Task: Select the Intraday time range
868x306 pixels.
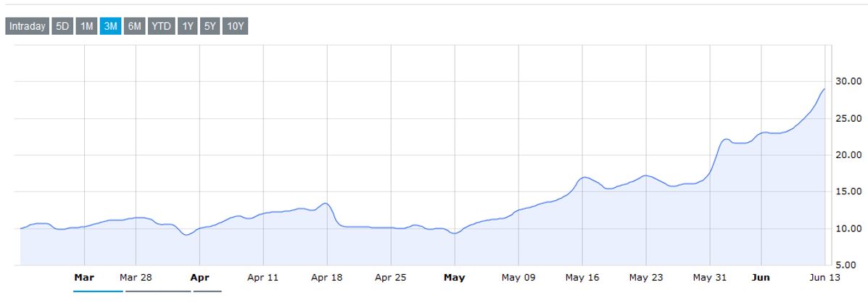Action: click(x=27, y=27)
